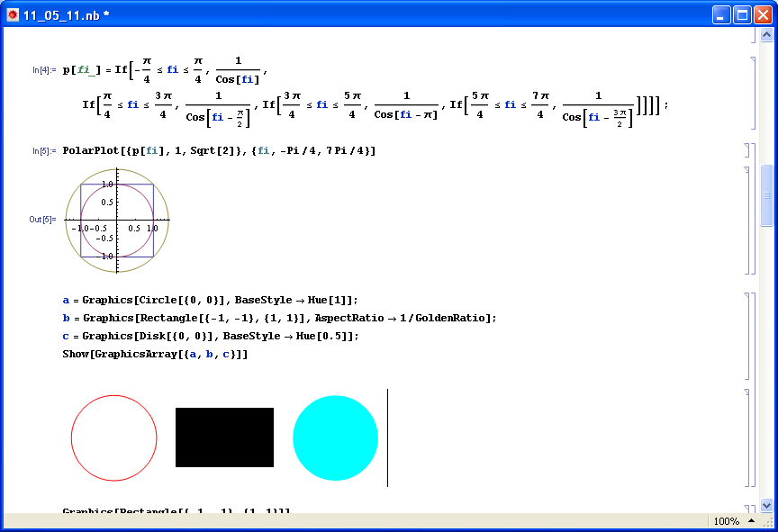Select cell bracket of GraphicsArray output
Image resolution: width=778 pixels, height=532 pixels.
click(747, 437)
